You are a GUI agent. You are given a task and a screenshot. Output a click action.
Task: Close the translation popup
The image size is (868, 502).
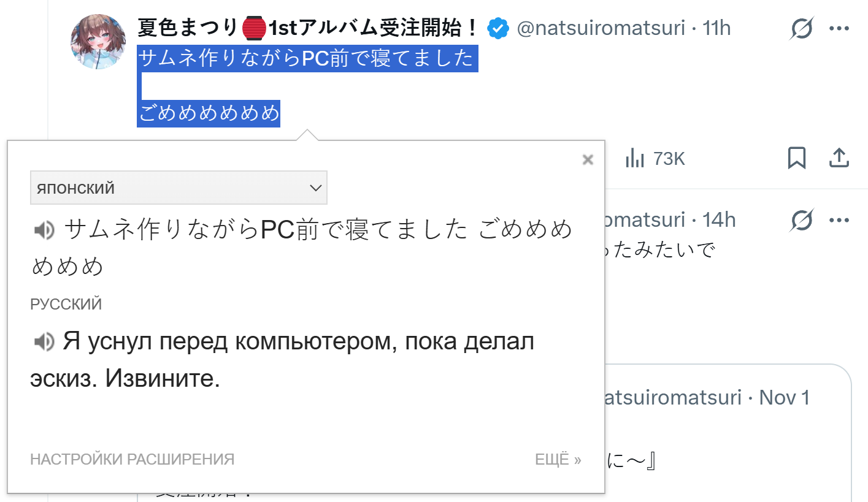pos(588,160)
